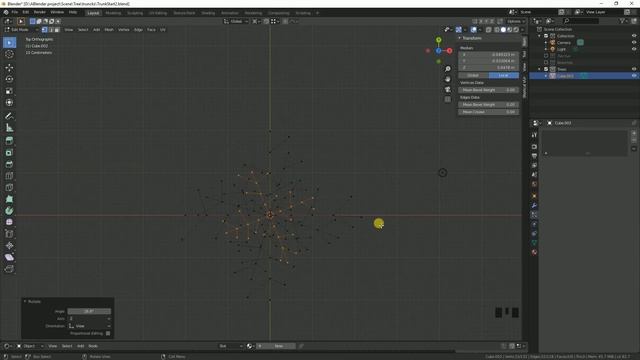Hide the Collection via its eye icon
Image resolution: width=640 pixels, height=360 pixels.
(x=634, y=36)
